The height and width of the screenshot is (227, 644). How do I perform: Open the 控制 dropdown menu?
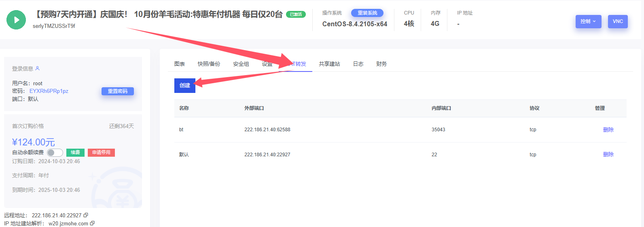588,21
